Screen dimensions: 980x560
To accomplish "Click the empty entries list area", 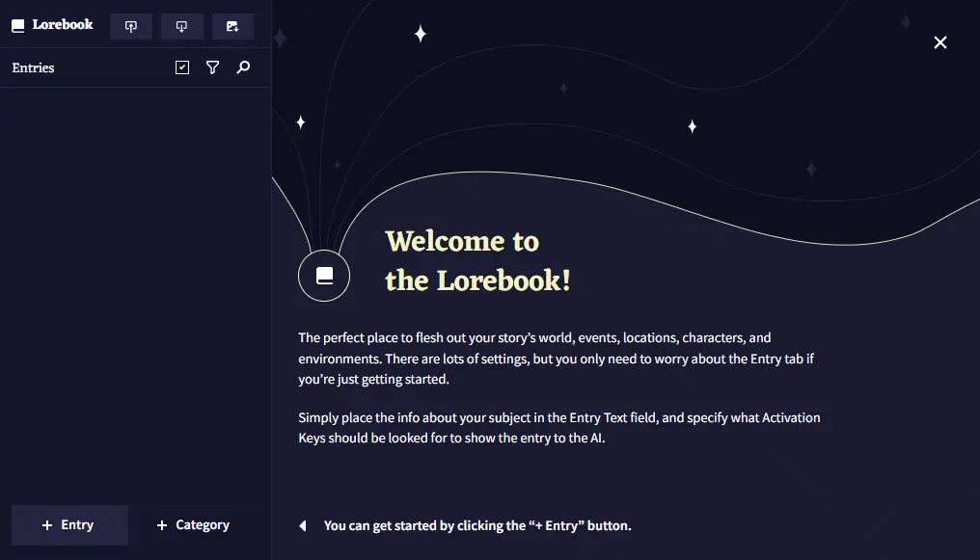I will [135, 289].
